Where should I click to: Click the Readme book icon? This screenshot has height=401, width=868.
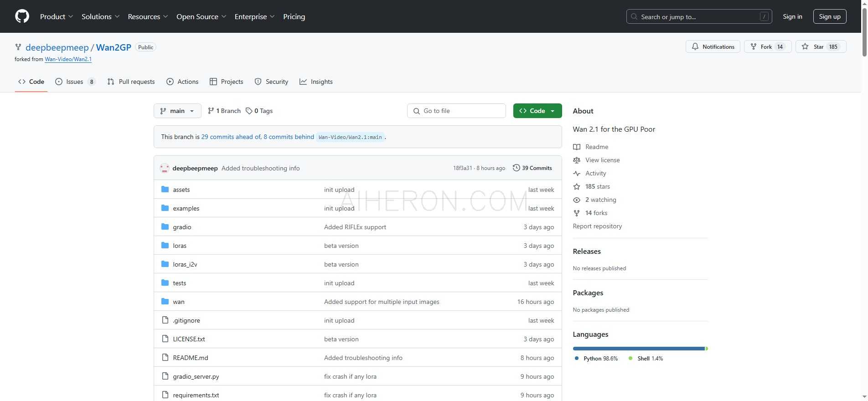pyautogui.click(x=577, y=147)
